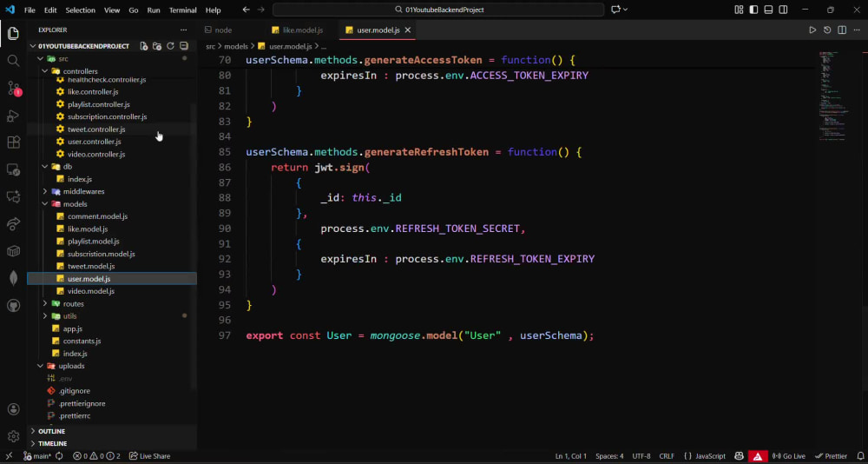Click New File icon in explorer header
This screenshot has height=464, width=868.
(143, 46)
